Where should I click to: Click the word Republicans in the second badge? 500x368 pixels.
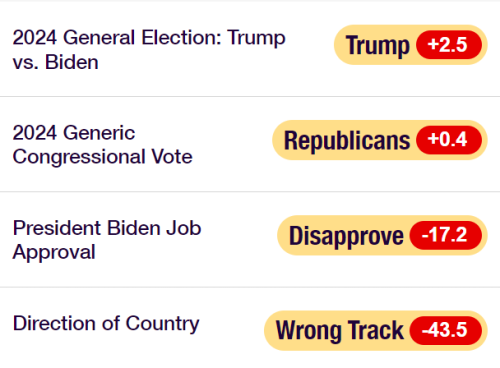click(x=347, y=141)
